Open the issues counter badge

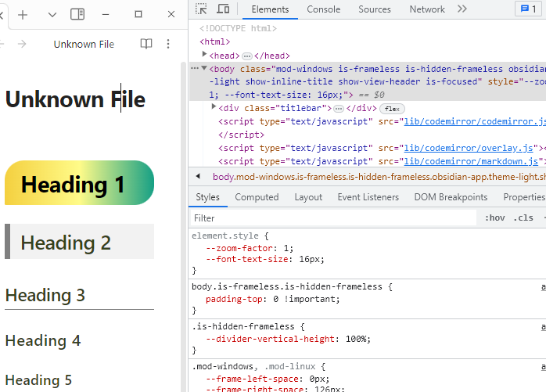(x=528, y=9)
